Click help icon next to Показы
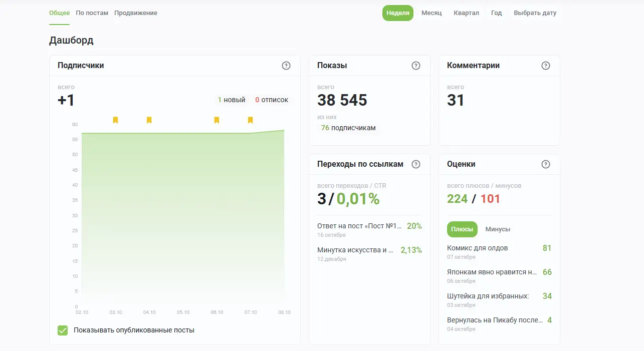 click(415, 66)
